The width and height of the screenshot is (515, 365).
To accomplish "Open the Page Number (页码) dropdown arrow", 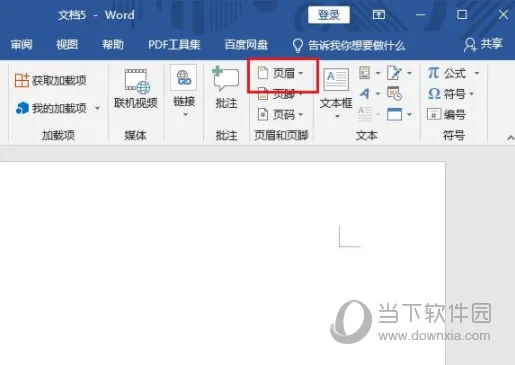I will pos(301,115).
